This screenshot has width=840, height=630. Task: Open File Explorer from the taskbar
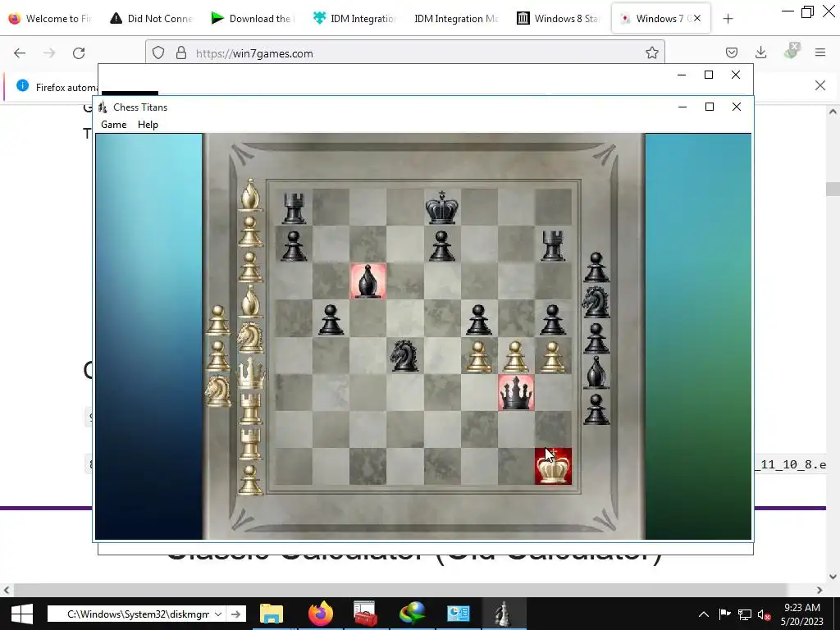click(272, 614)
